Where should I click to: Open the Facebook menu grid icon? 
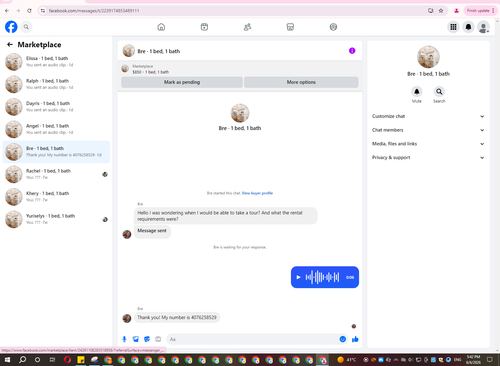453,27
